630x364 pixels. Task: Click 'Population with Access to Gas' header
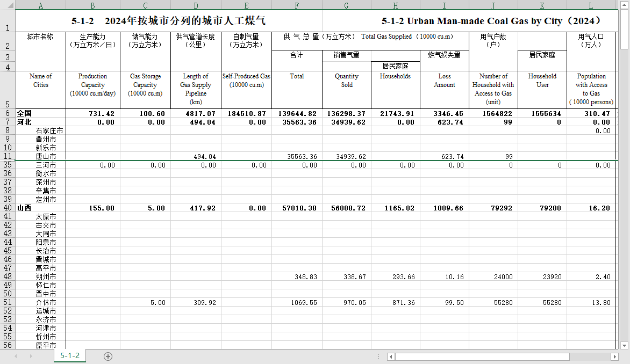(x=591, y=90)
